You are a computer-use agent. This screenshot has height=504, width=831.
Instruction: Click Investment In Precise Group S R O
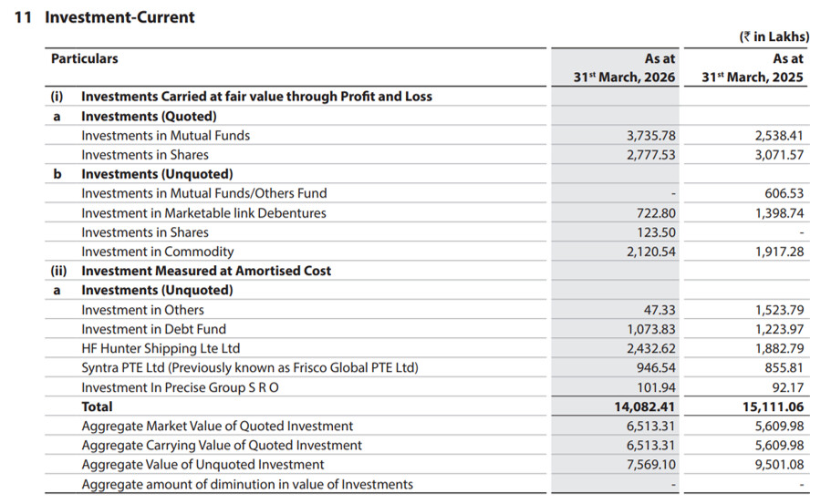pos(180,387)
